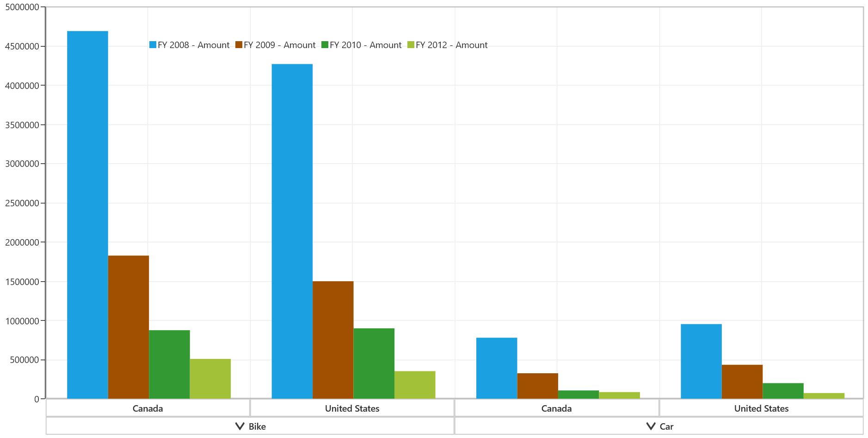Click the FY 2012 light green legend swatch
The image size is (868, 438).
[411, 45]
